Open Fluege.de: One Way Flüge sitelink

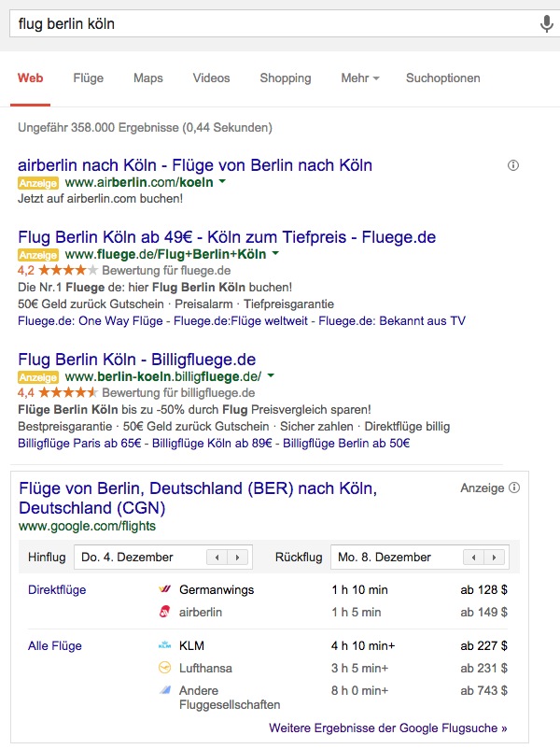coord(91,321)
